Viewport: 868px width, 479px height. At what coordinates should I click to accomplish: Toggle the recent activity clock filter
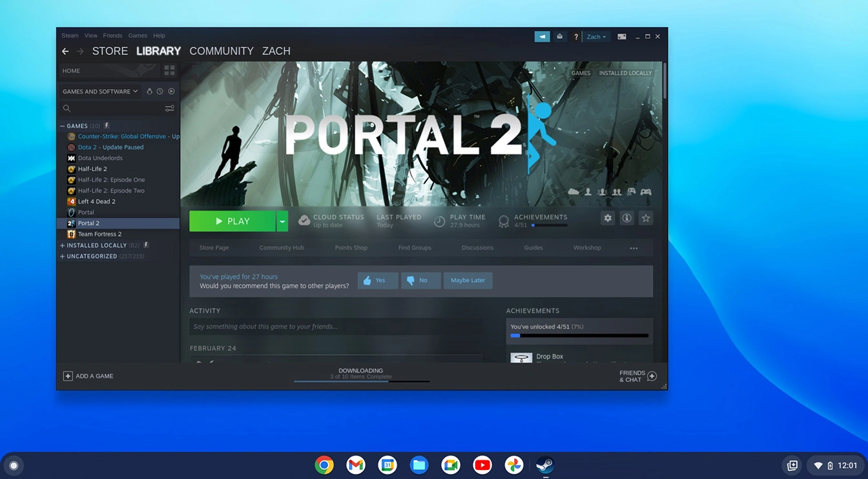(160, 92)
